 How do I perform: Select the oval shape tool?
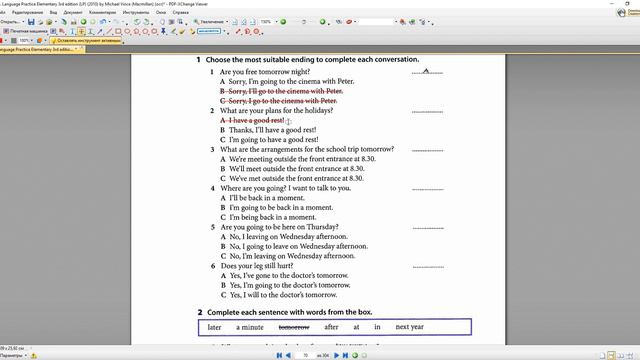[x=127, y=31]
